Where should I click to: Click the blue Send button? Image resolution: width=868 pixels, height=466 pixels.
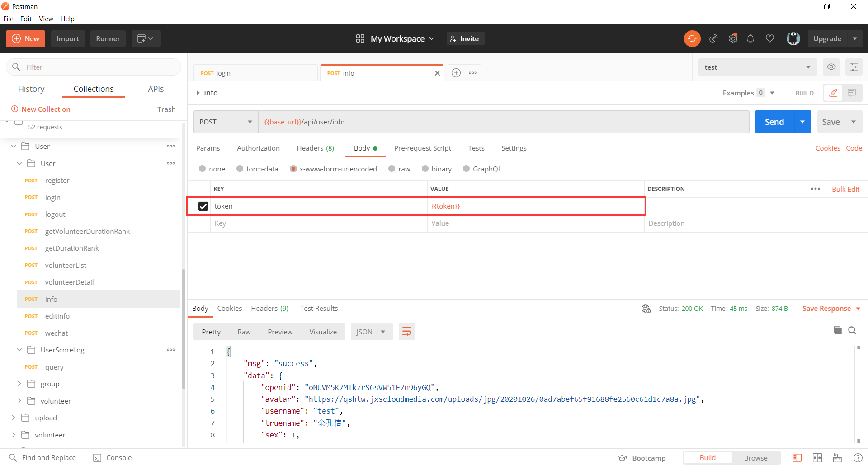click(774, 122)
